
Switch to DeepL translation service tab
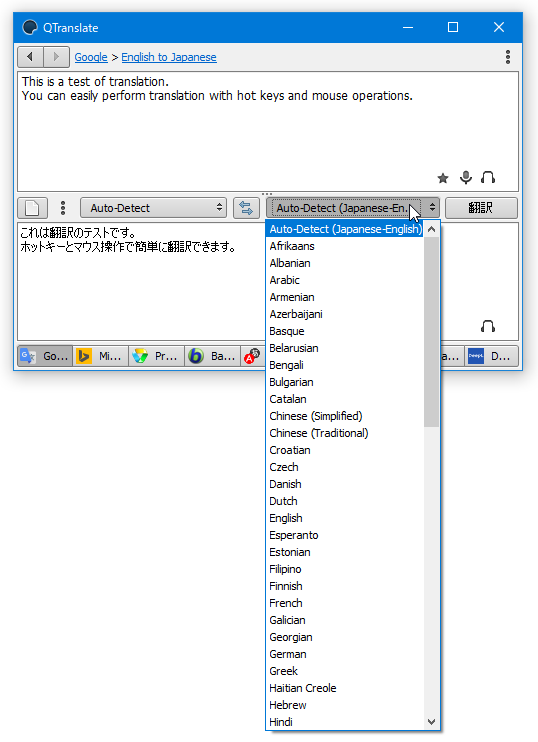[492, 356]
